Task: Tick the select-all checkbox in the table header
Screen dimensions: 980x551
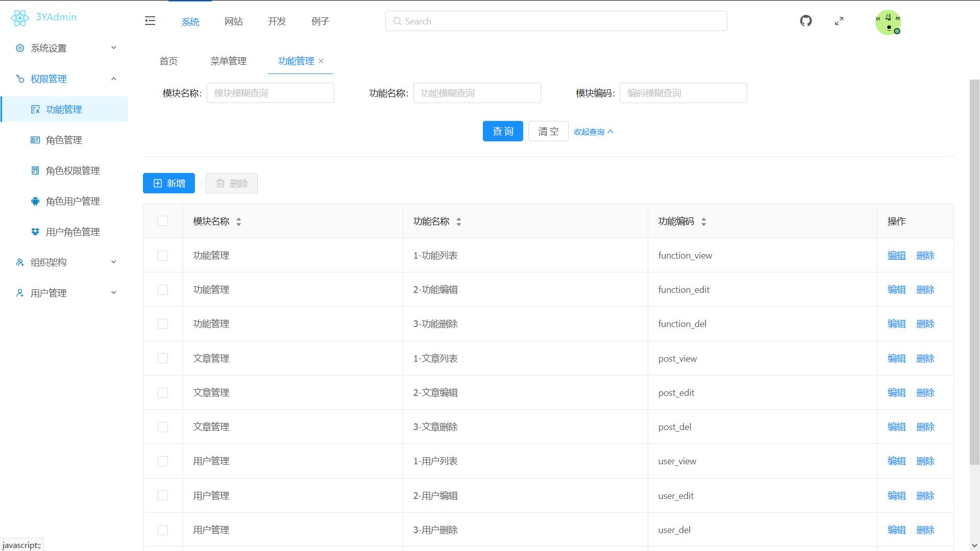Action: pyautogui.click(x=163, y=221)
